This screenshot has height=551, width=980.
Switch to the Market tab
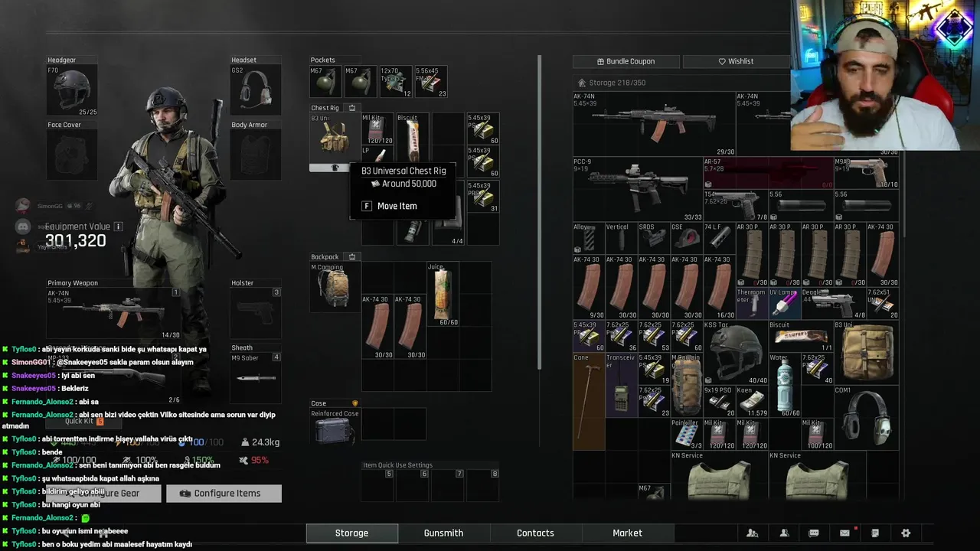pos(627,533)
